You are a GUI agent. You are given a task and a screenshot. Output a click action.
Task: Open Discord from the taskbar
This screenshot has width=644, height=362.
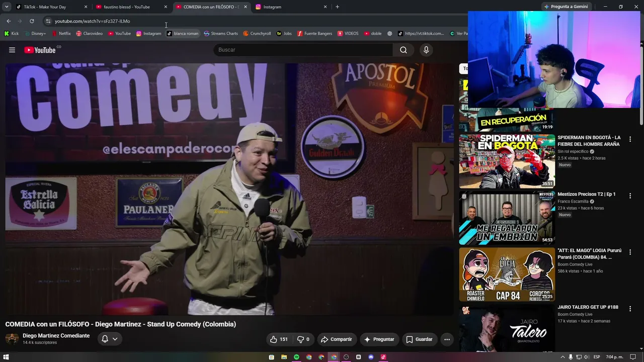pyautogui.click(x=371, y=357)
